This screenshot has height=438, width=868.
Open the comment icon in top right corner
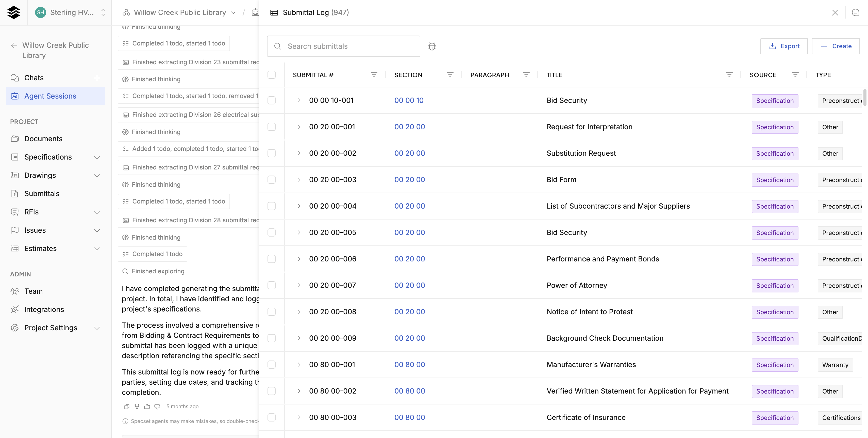pyautogui.click(x=855, y=12)
